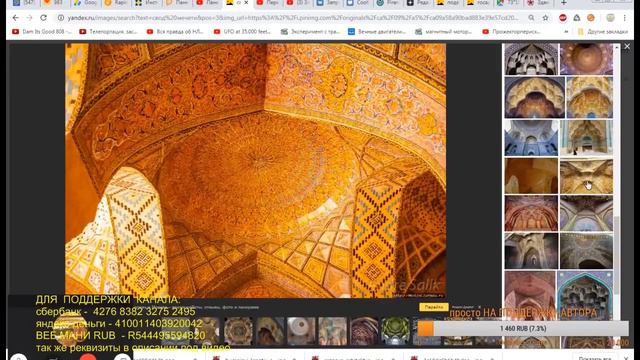Open 'Другие закладки' bookmarks folder

pyautogui.click(x=602, y=31)
